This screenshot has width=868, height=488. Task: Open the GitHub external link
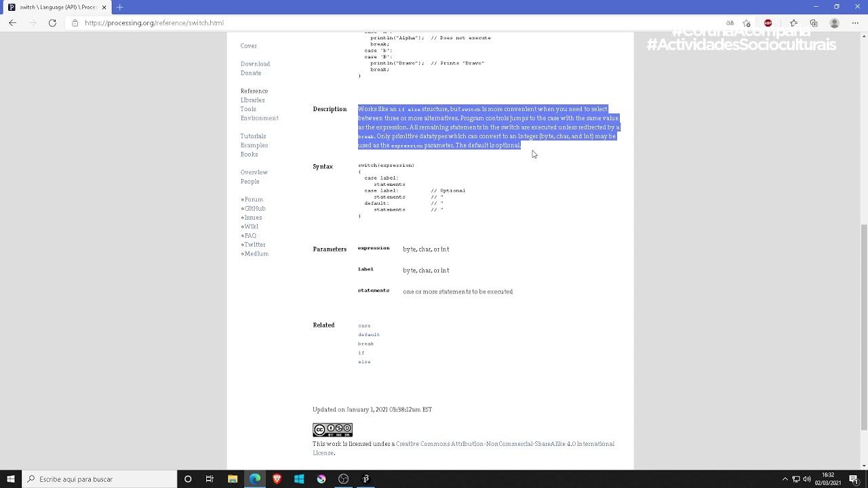point(255,209)
